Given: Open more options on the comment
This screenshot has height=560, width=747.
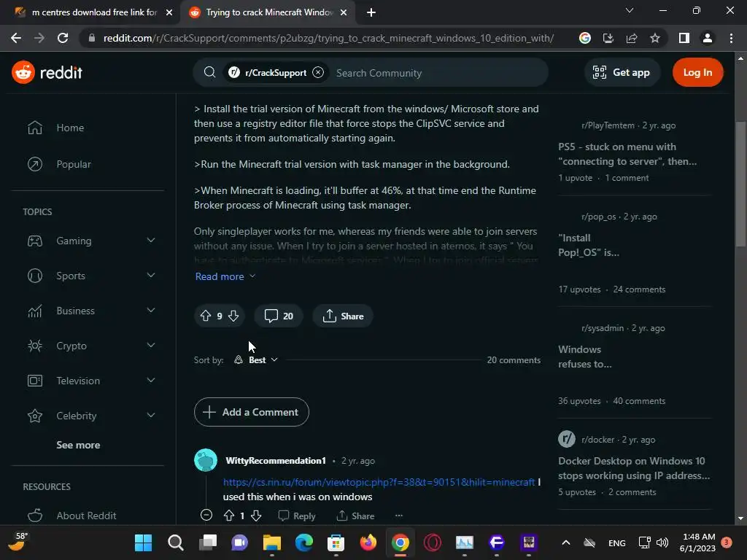Looking at the screenshot, I should point(399,516).
